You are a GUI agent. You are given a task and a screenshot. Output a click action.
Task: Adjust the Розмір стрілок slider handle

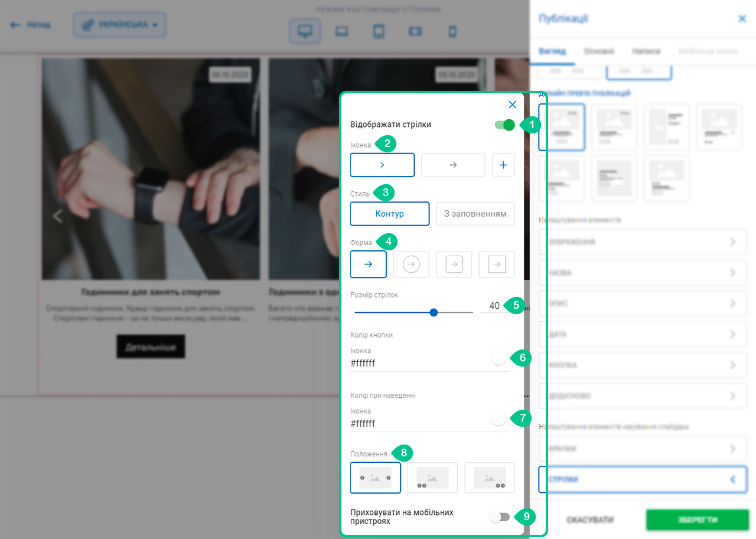pos(434,312)
